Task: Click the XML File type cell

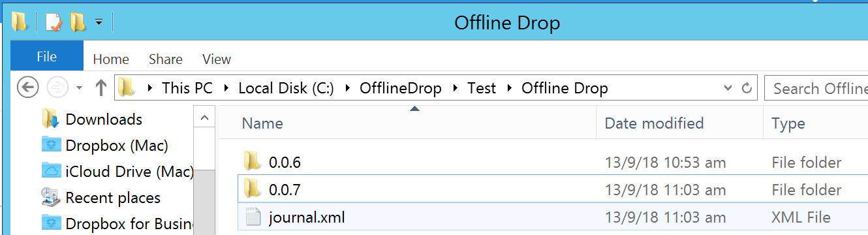Action: tap(801, 217)
